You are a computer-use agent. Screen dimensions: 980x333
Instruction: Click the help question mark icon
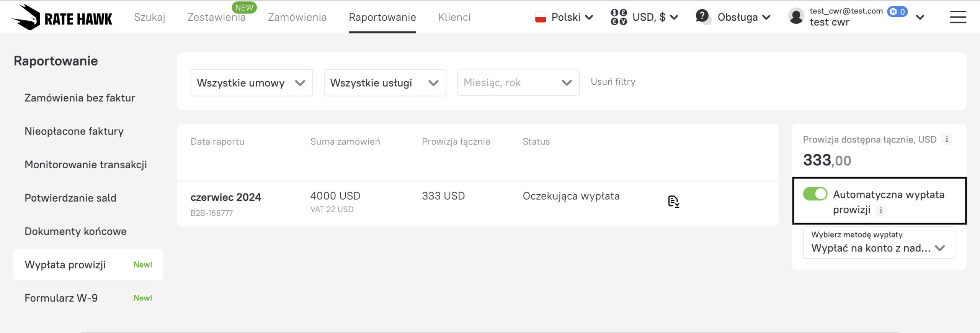point(702,16)
